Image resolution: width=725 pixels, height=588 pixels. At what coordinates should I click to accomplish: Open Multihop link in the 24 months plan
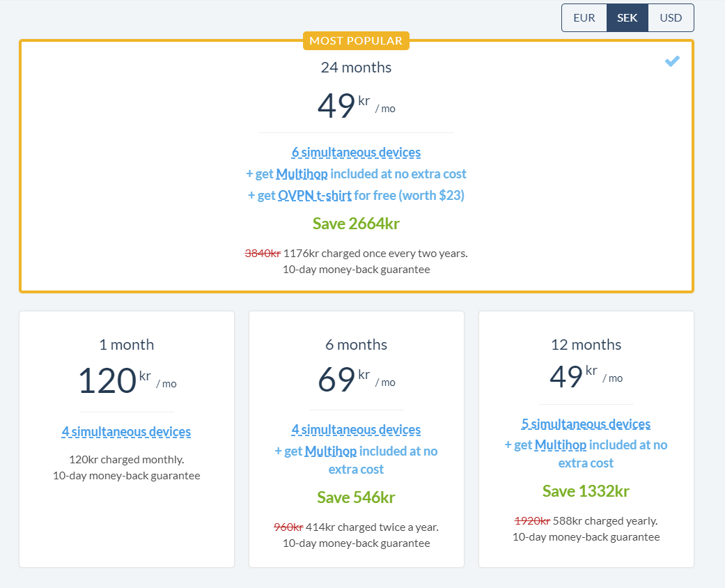302,174
